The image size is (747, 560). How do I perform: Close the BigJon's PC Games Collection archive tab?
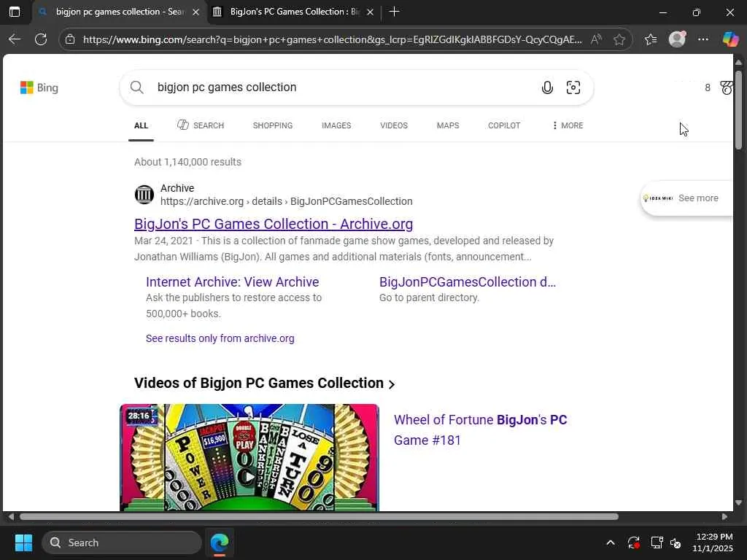click(x=370, y=12)
